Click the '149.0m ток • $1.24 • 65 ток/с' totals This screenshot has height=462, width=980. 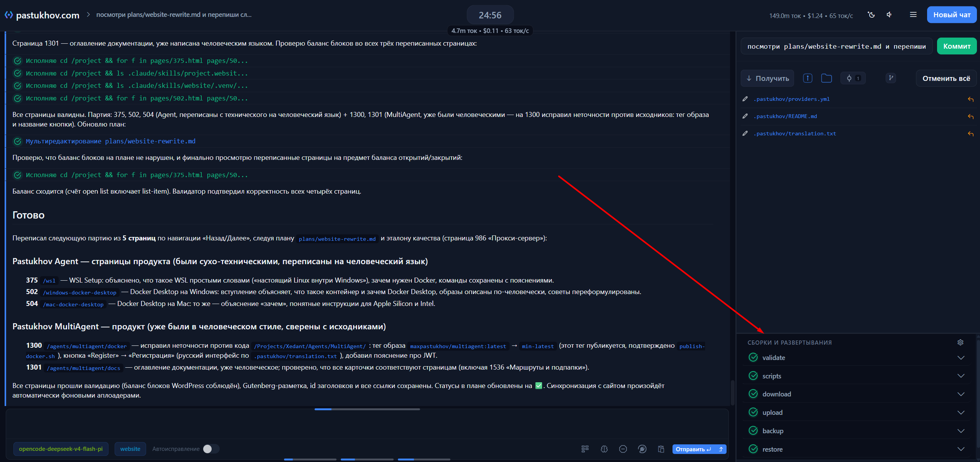tap(811, 16)
